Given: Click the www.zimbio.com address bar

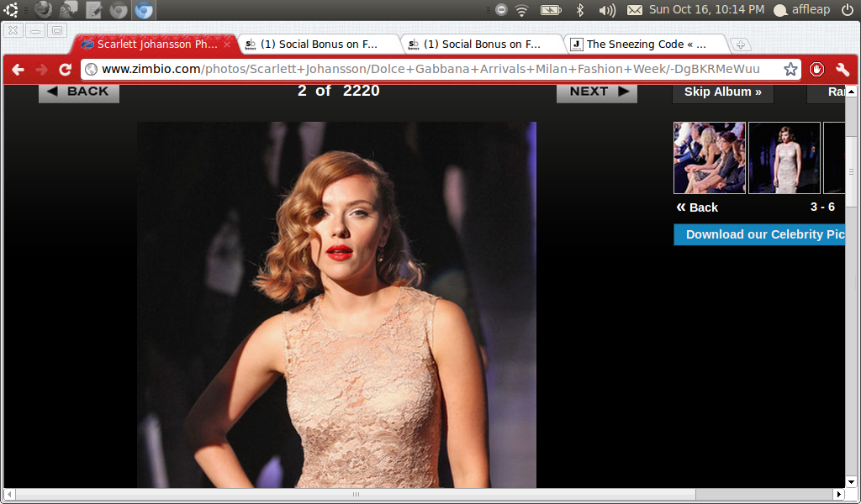Looking at the screenshot, I should [x=441, y=69].
